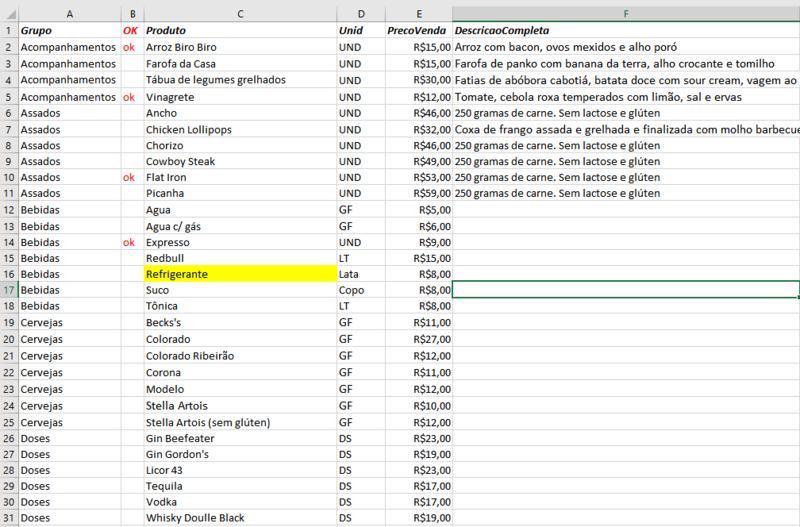Screen dimensions: 800x527
Task: Select column D header
Action: click(x=361, y=14)
